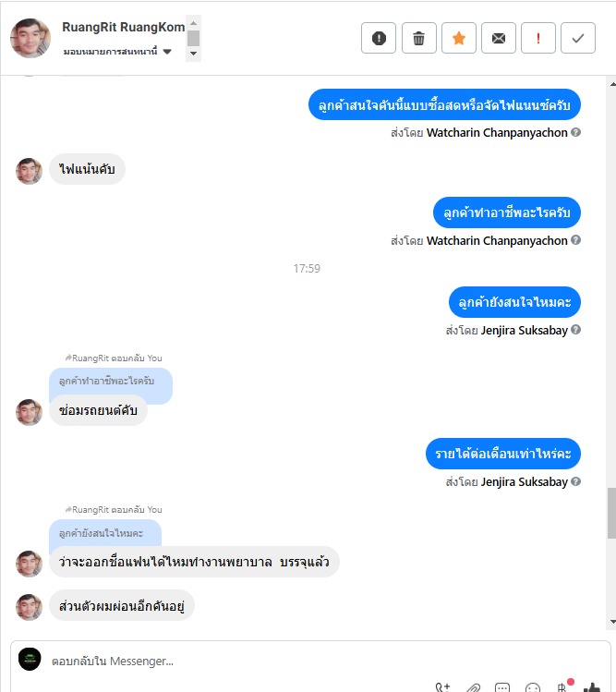Send a thumbs-up like
The height and width of the screenshot is (692, 616).
[591, 687]
